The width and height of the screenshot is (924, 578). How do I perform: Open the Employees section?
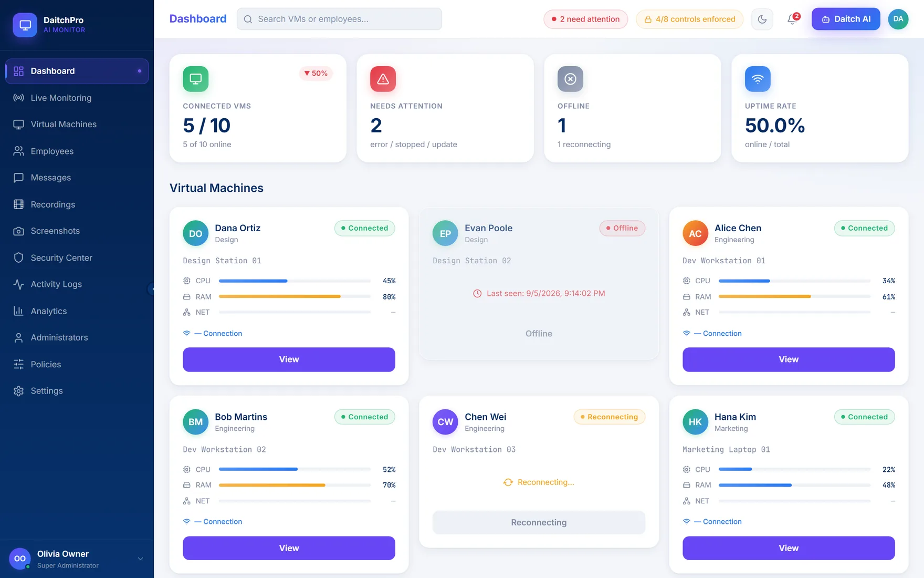(x=77, y=151)
